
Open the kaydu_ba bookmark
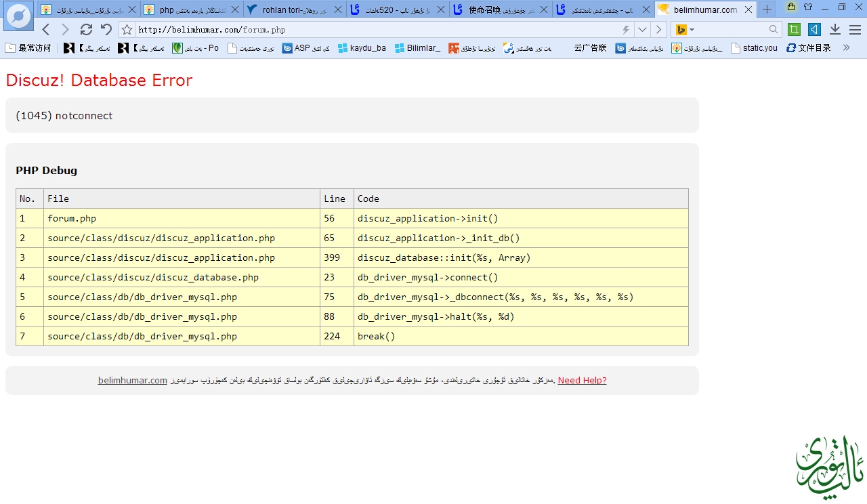(362, 48)
